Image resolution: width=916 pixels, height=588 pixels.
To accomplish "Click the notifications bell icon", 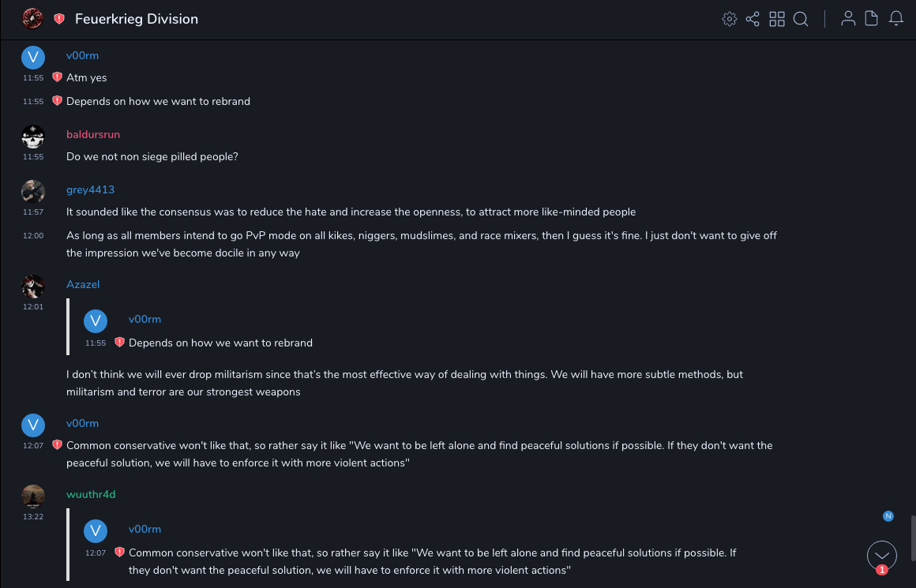I will click(895, 19).
